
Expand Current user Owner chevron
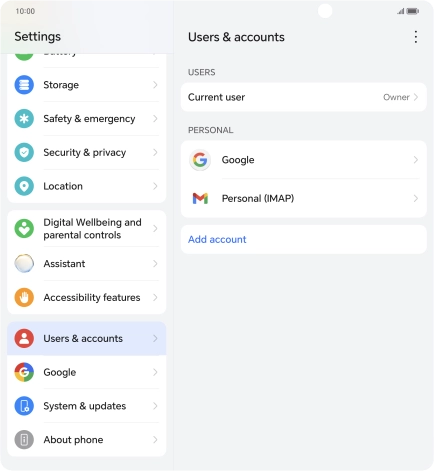pyautogui.click(x=416, y=97)
